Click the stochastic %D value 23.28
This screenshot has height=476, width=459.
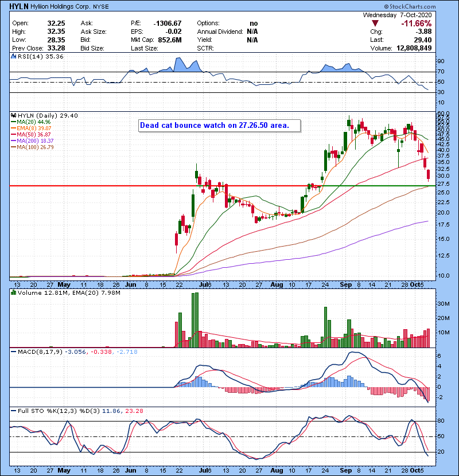click(x=134, y=411)
